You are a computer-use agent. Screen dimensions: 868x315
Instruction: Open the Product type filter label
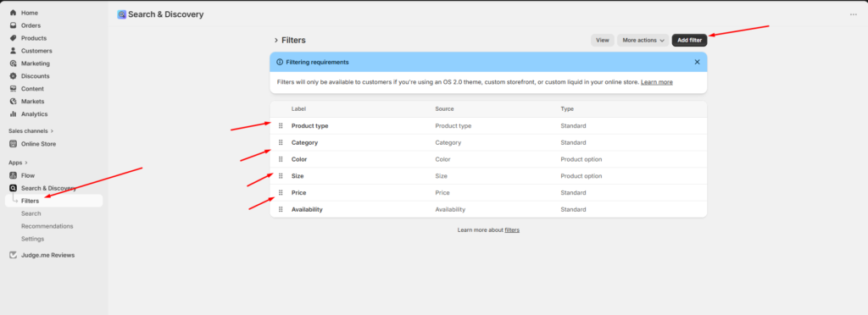[310, 126]
